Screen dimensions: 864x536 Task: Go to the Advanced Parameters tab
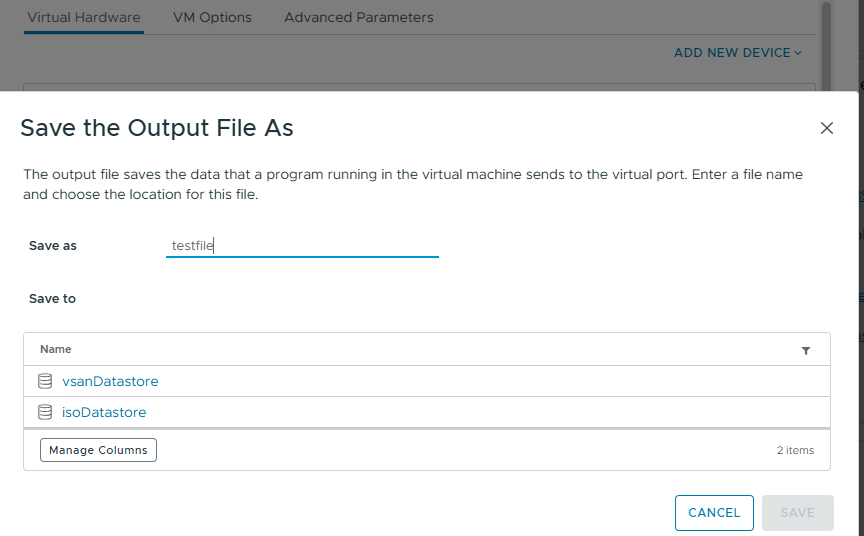click(x=359, y=17)
